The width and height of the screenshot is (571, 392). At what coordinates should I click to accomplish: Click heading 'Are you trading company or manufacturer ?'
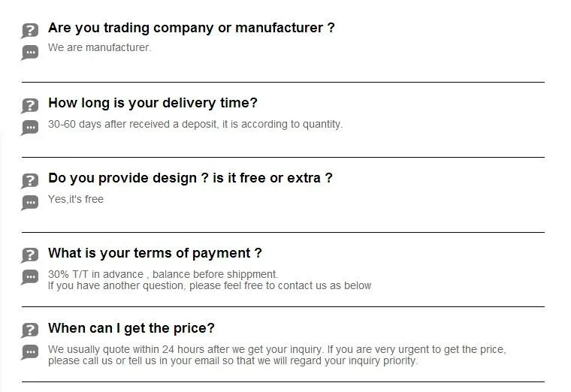pos(191,28)
